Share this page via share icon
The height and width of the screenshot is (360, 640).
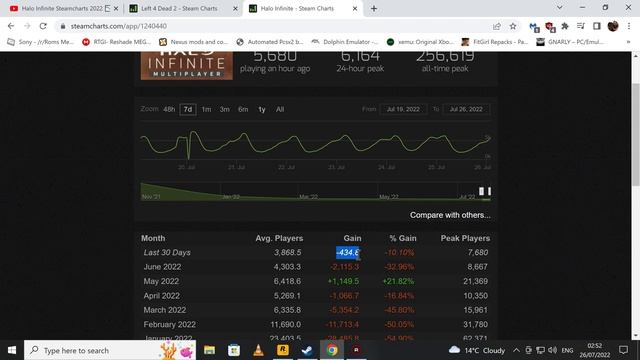pyautogui.click(x=497, y=26)
